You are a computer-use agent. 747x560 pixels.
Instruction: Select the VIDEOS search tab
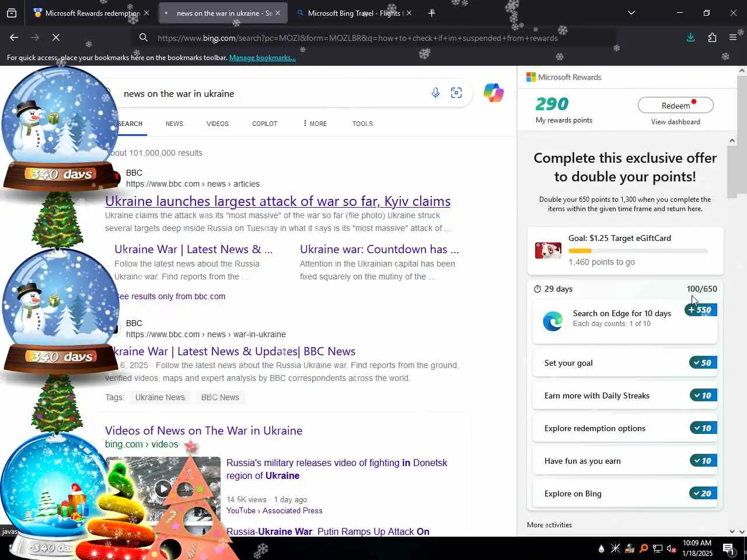click(x=218, y=124)
